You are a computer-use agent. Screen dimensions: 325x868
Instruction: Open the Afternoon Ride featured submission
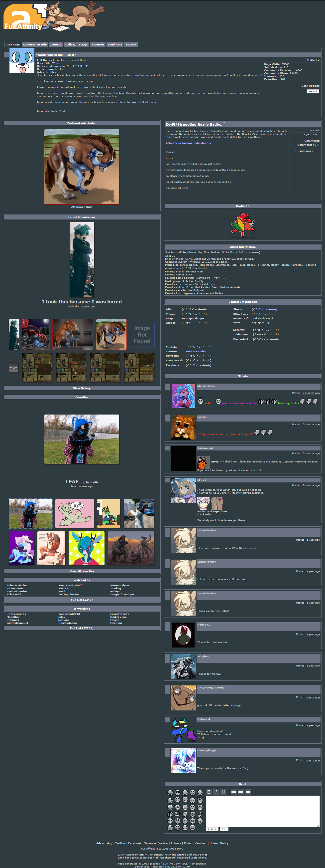[82, 167]
